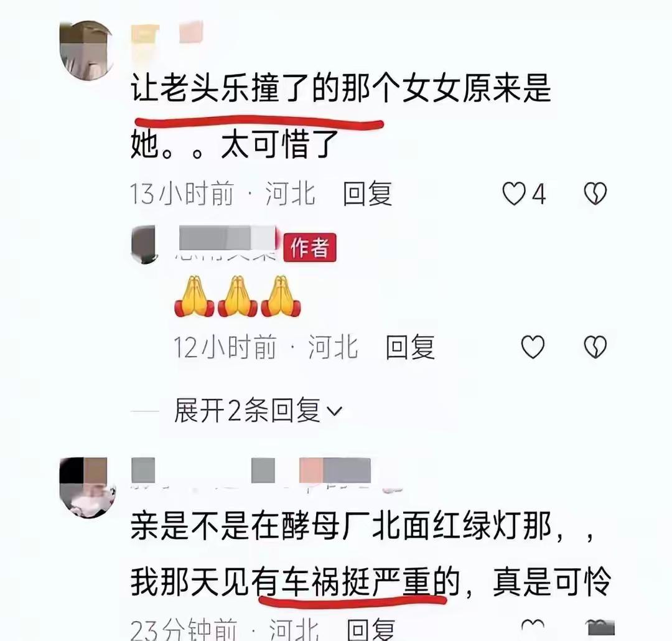
Task: Reply to the 23分钟前 comment via 回复
Action: [x=371, y=629]
